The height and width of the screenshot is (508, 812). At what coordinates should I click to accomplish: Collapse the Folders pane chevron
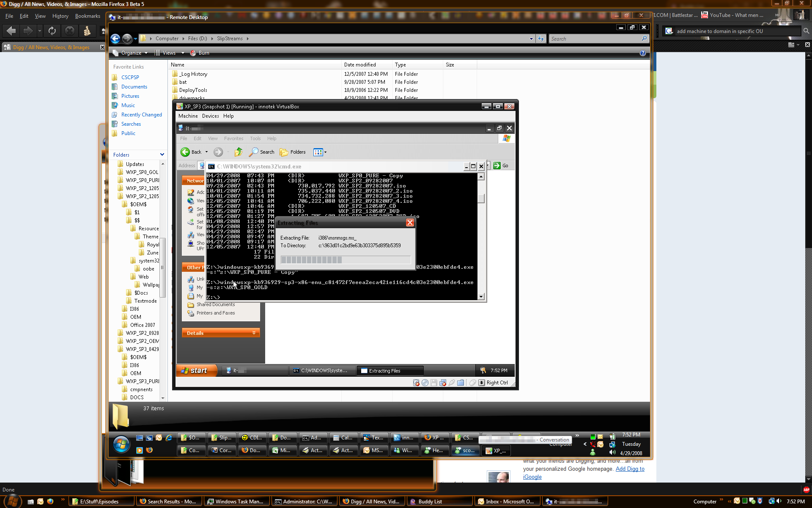tap(162, 155)
